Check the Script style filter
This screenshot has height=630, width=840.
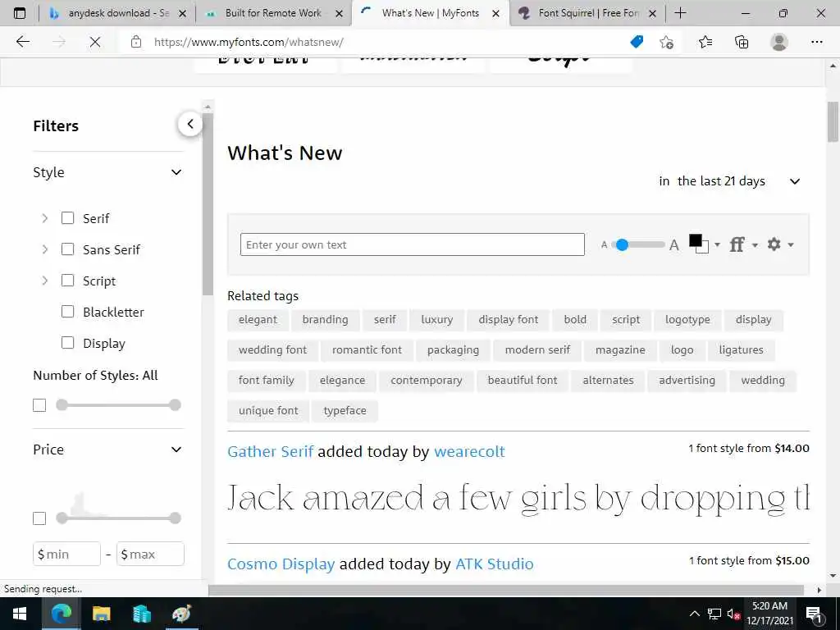tap(67, 281)
